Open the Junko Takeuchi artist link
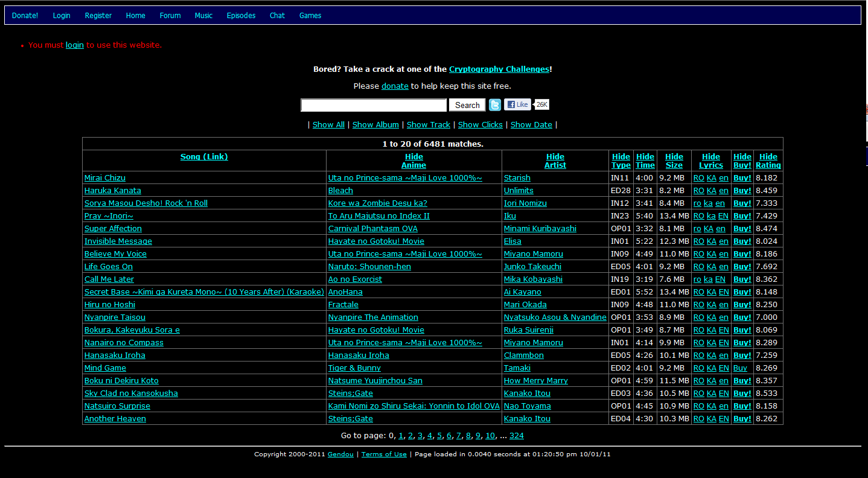This screenshot has width=868, height=478. coord(532,267)
